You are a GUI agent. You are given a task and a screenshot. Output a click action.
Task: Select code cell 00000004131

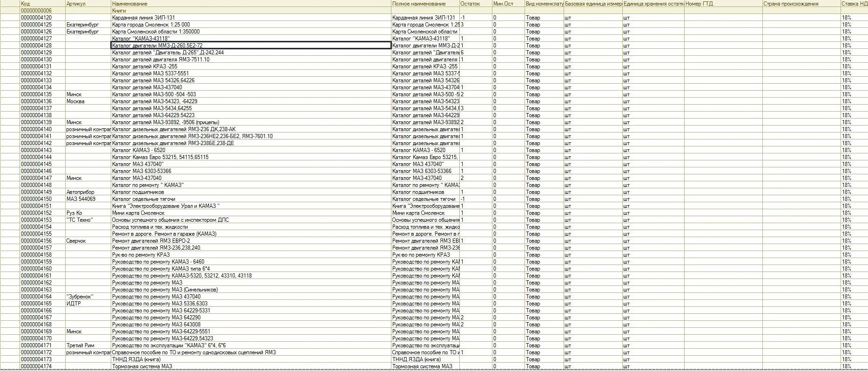pyautogui.click(x=43, y=66)
